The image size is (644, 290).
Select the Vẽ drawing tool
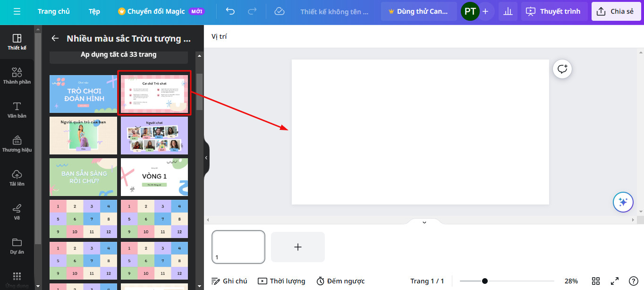coord(17,213)
